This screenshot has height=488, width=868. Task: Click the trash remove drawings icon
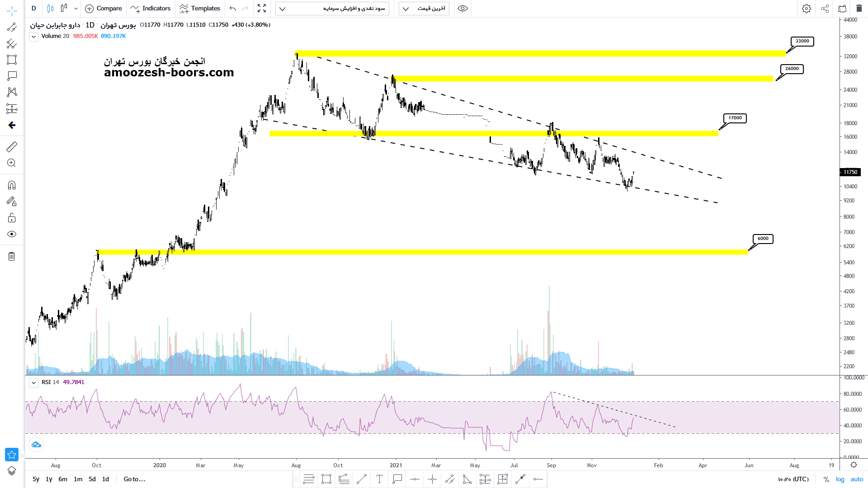pos(12,257)
